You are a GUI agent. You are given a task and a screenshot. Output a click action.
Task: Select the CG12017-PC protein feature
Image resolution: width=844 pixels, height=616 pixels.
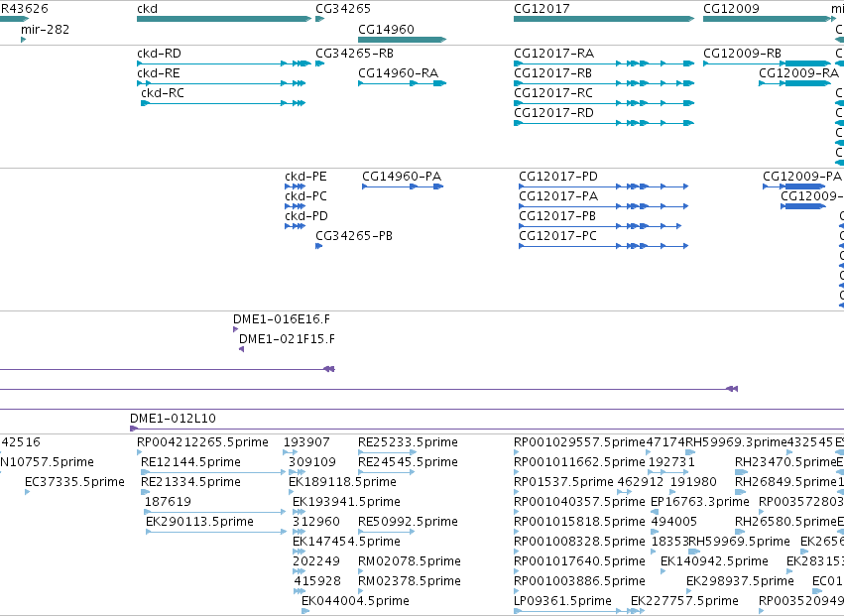603,246
